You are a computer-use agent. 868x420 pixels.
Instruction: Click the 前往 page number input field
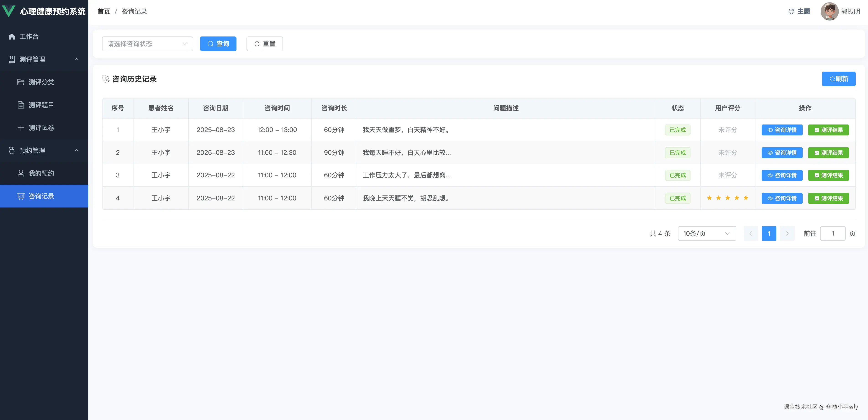tap(833, 233)
